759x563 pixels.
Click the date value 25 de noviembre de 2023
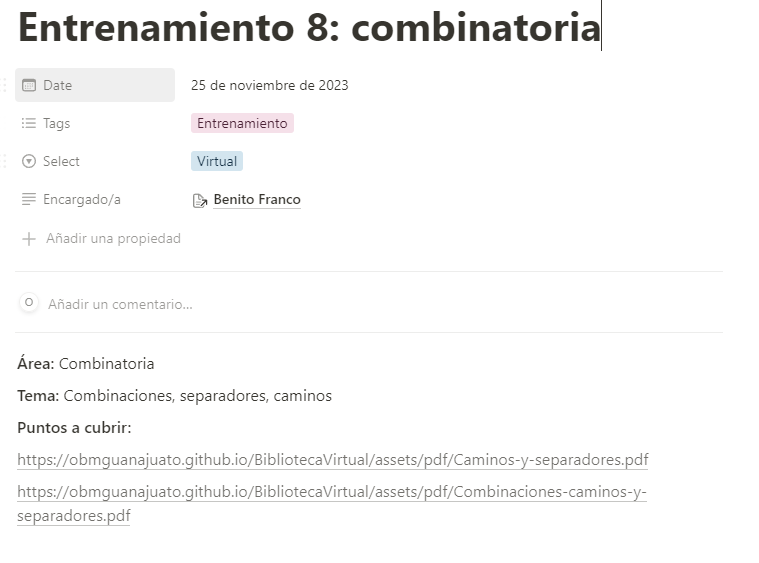(x=270, y=85)
